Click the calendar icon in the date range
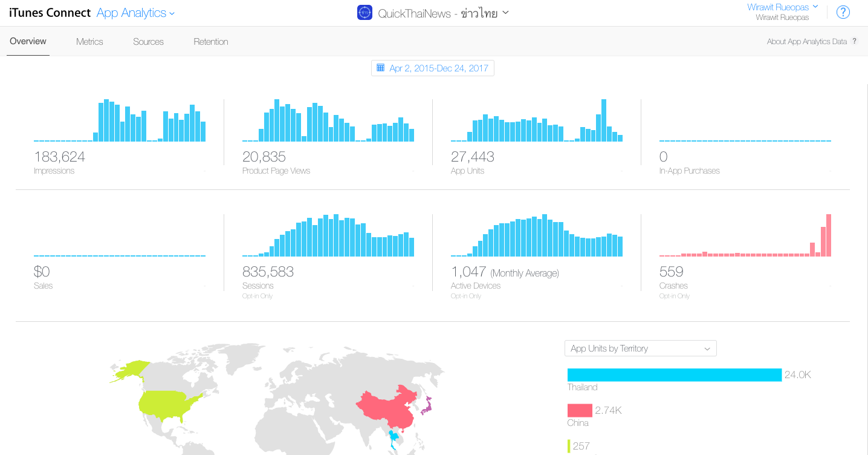Viewport: 868px width, 455px height. pyautogui.click(x=380, y=68)
